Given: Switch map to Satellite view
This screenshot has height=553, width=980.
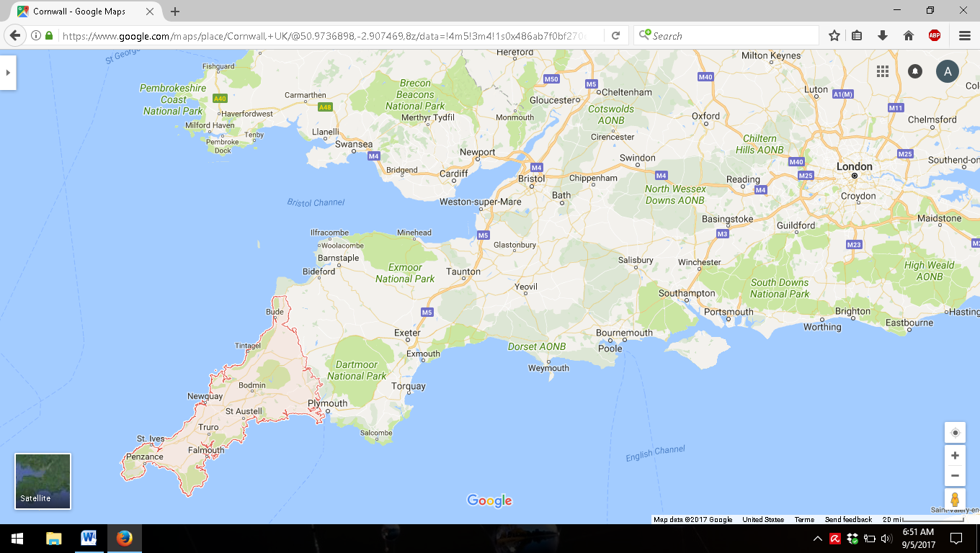Looking at the screenshot, I should tap(43, 481).
